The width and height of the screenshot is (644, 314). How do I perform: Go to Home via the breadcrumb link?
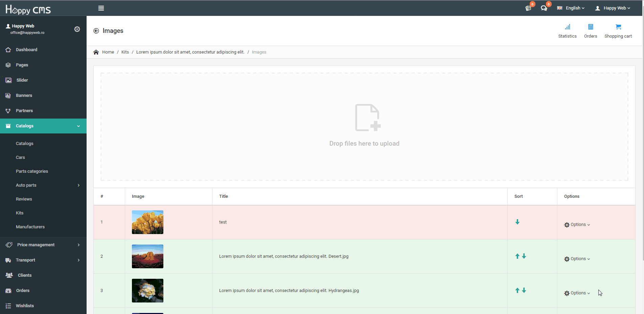108,52
